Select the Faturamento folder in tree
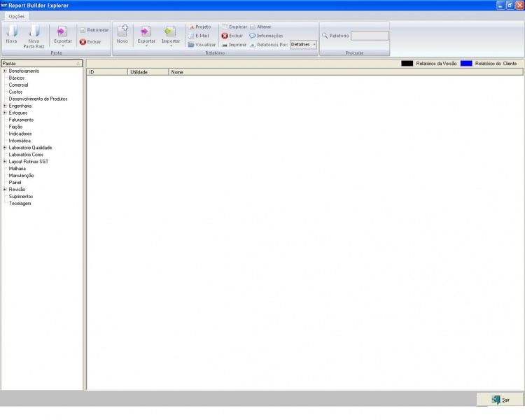 click(x=21, y=120)
